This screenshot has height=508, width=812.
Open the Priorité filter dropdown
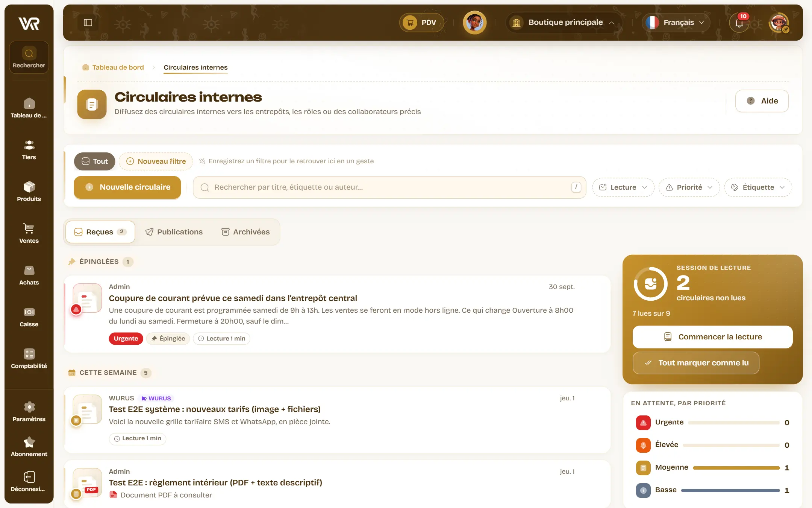pos(689,187)
